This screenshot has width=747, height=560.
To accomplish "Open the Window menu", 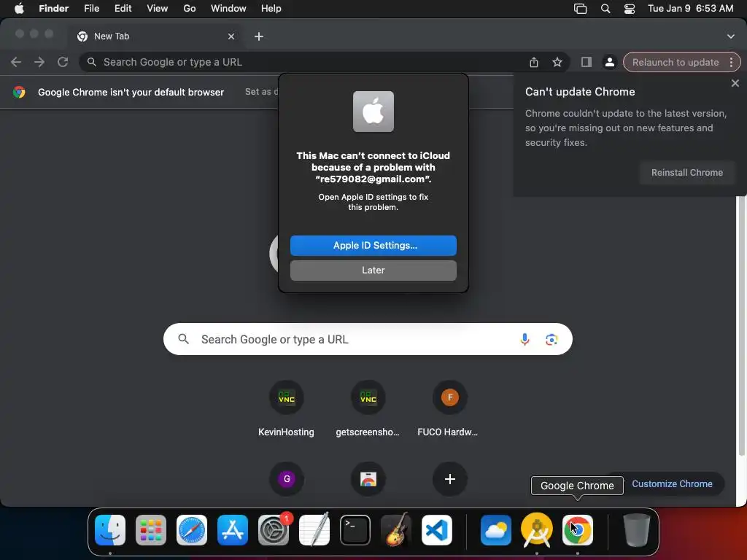I will point(228,9).
